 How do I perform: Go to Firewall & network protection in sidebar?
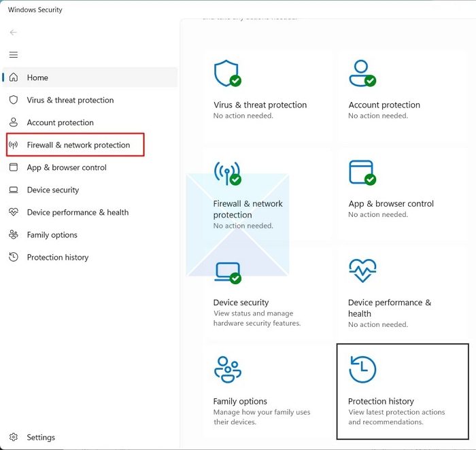(78, 145)
